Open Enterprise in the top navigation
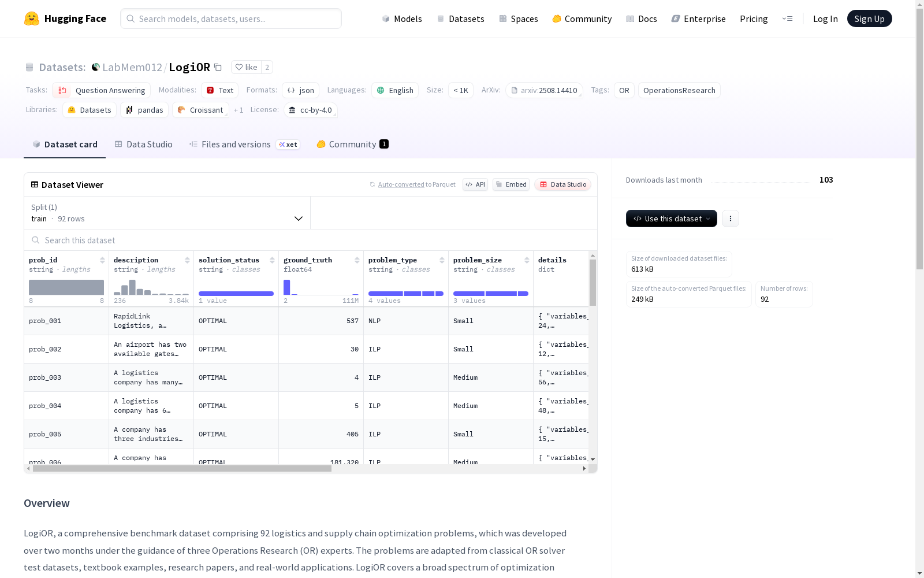 coord(699,18)
